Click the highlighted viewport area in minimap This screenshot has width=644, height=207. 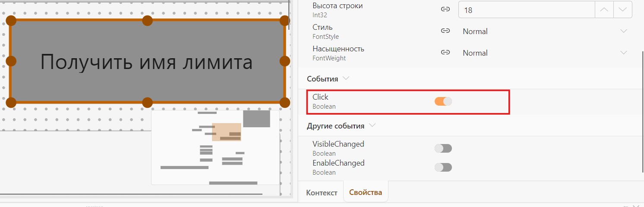(x=227, y=132)
